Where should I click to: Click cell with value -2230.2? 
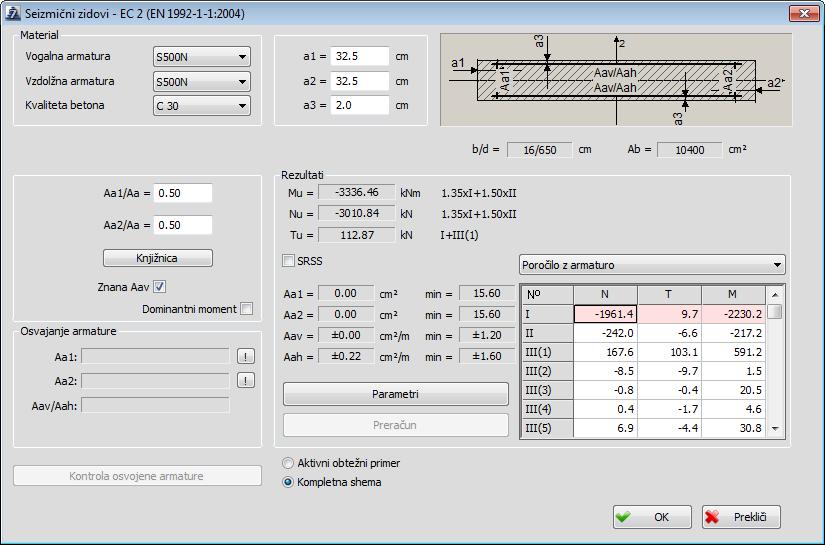(733, 314)
